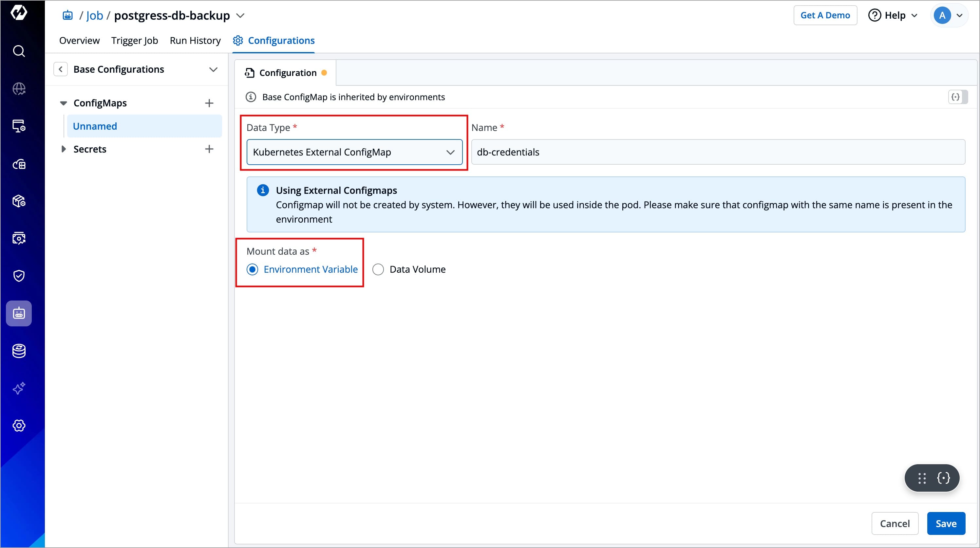Click the floating braces widget icon
This screenshot has height=548, width=980.
coord(943,478)
